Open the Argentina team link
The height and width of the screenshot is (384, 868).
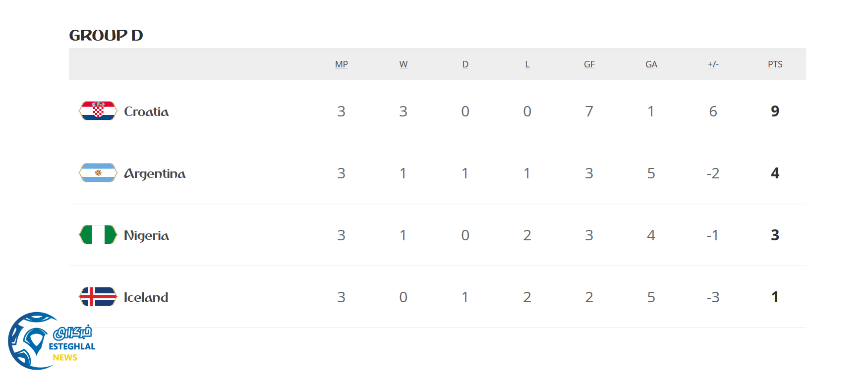click(x=155, y=173)
